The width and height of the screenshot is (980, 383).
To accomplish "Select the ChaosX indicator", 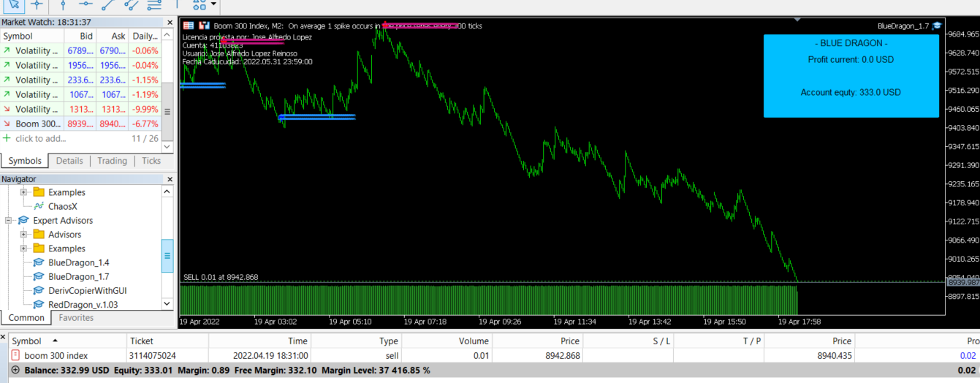I will (x=62, y=206).
